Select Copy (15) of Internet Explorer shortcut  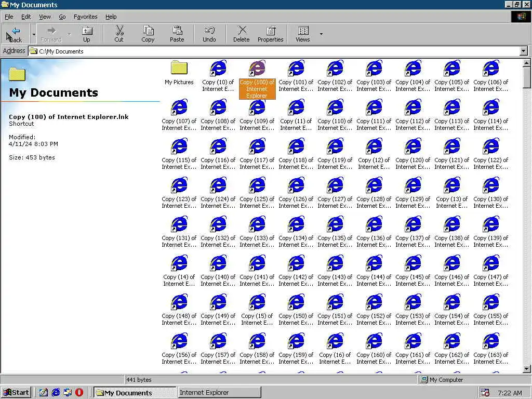click(x=257, y=310)
